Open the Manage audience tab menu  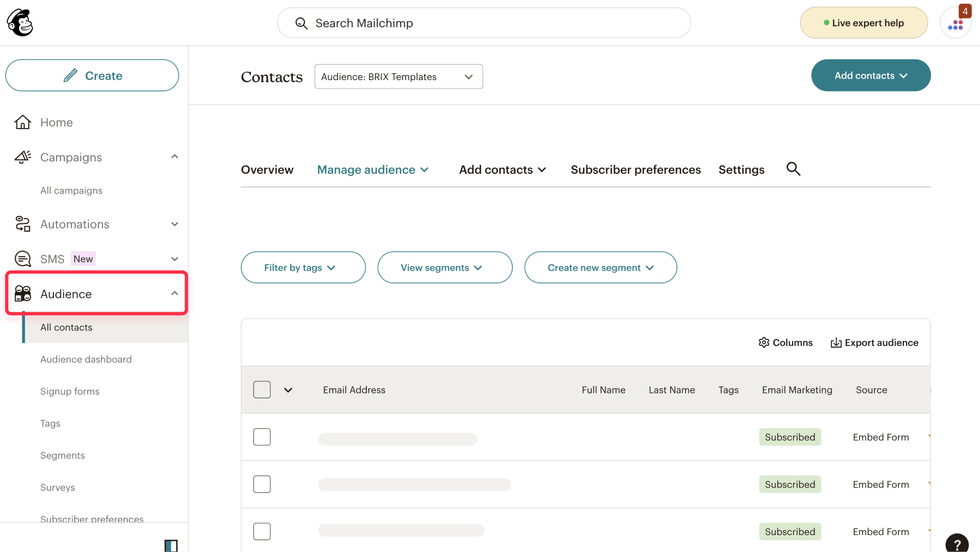[373, 169]
